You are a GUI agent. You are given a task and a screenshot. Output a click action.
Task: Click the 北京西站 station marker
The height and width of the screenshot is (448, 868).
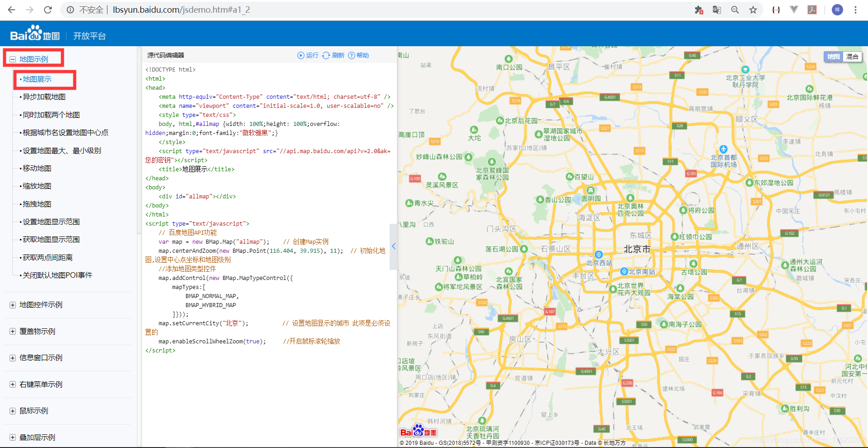click(x=599, y=255)
